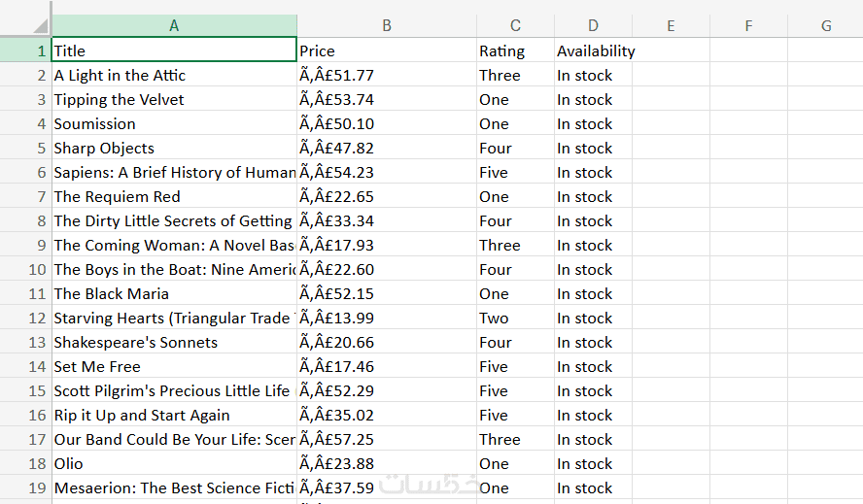Click the Availability header cell

point(595,50)
